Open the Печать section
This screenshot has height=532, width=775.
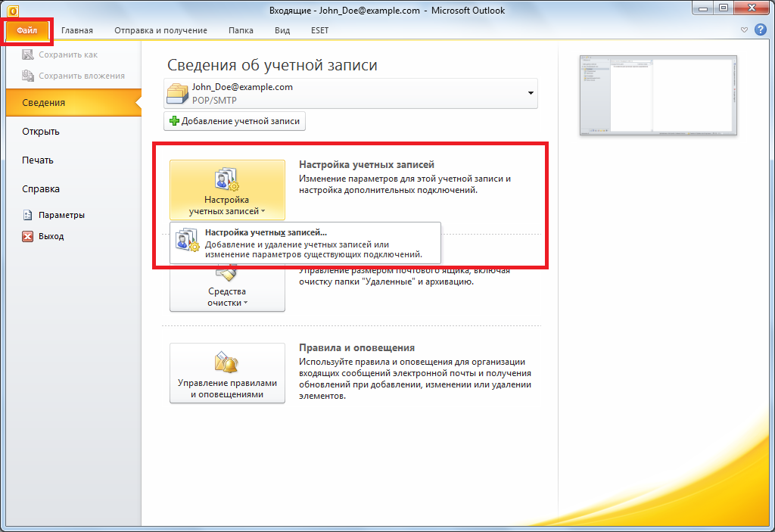tap(38, 160)
